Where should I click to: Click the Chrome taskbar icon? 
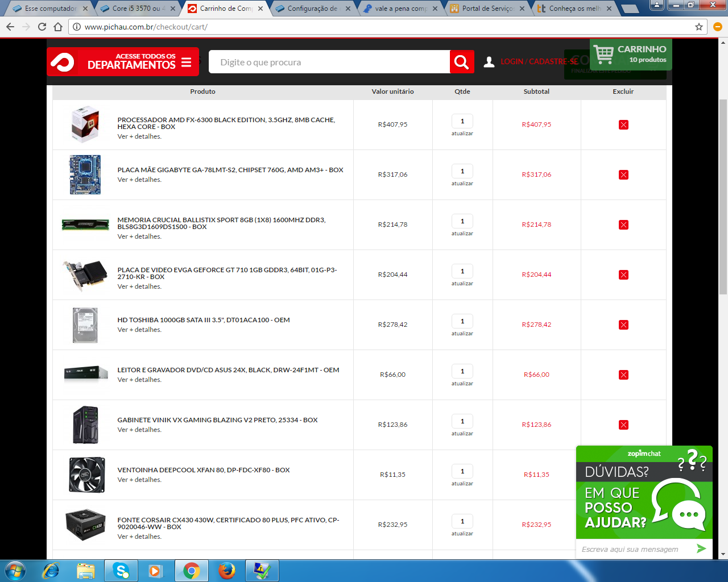[192, 571]
